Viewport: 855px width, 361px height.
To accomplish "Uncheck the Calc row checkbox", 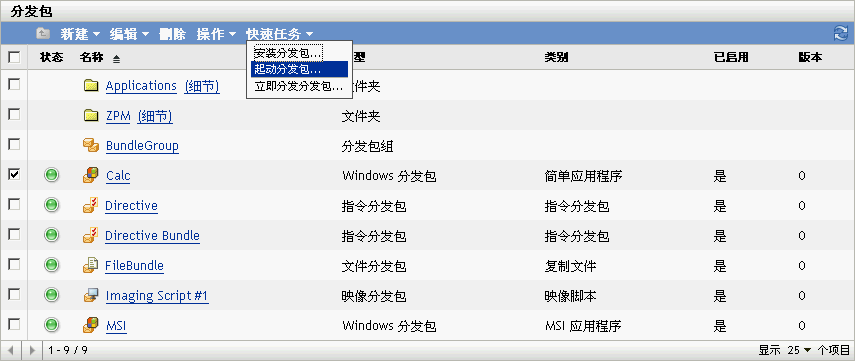I will [14, 175].
